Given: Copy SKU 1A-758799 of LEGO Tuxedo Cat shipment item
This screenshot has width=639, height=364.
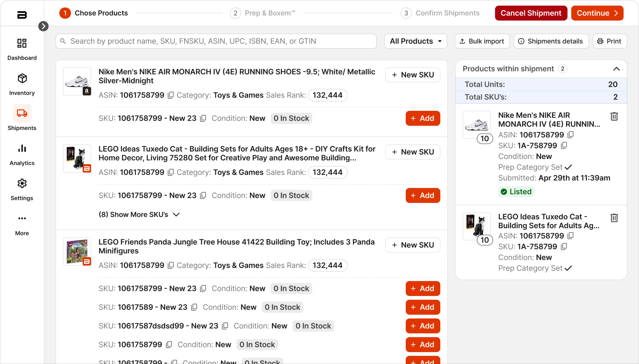Looking at the screenshot, I should click(x=564, y=247).
